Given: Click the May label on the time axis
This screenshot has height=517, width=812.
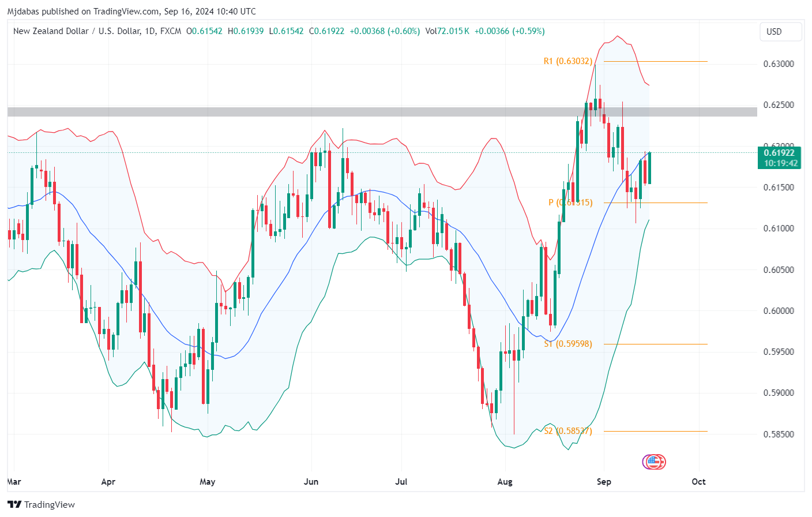Looking at the screenshot, I should coord(207,482).
